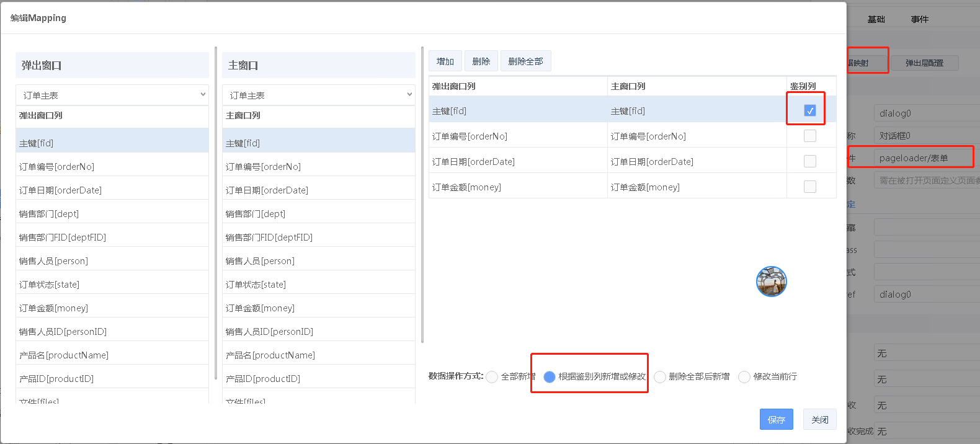Uncheck the 鉴别列 checkbox for 主键[fid]
Image resolution: width=980 pixels, height=444 pixels.
(809, 110)
